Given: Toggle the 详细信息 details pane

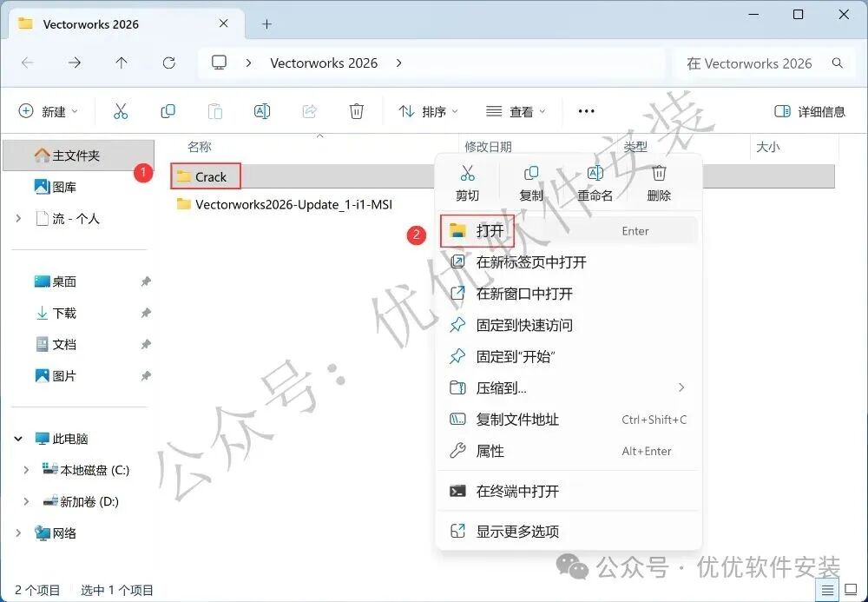Looking at the screenshot, I should pyautogui.click(x=810, y=111).
